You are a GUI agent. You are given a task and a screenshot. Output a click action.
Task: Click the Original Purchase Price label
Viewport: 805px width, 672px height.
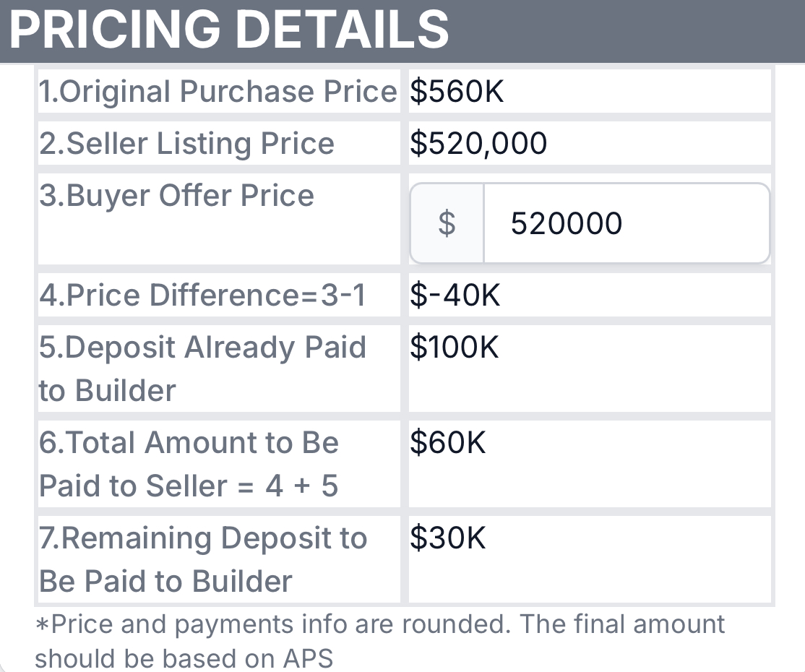coord(218,91)
